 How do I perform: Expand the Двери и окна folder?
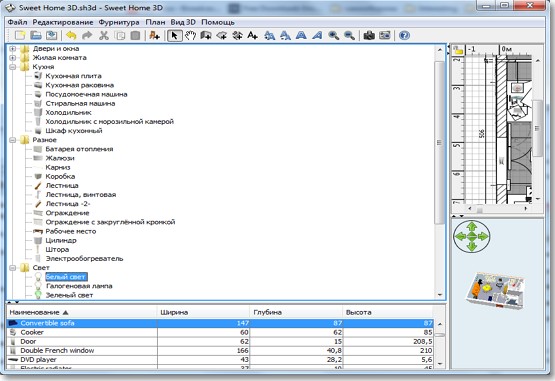tap(13, 49)
